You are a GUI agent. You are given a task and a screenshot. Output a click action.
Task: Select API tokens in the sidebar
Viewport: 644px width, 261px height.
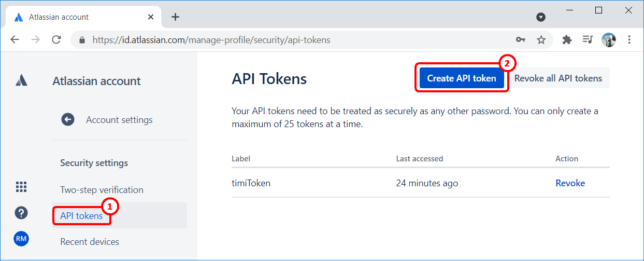pos(81,215)
